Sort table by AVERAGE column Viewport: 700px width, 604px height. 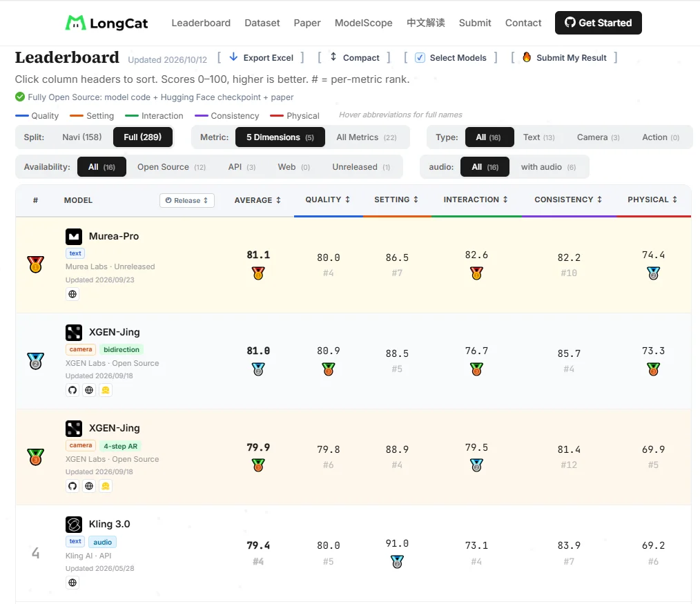click(257, 200)
